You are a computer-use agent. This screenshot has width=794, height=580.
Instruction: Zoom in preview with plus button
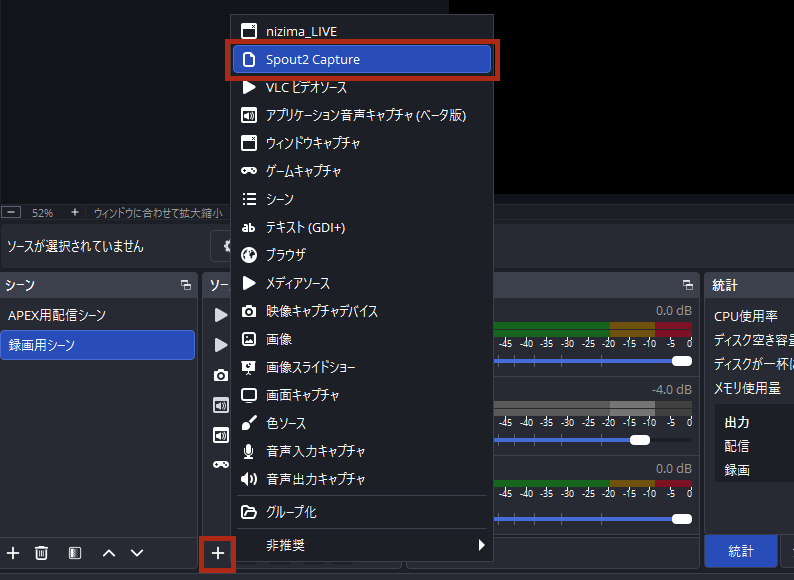point(75,212)
